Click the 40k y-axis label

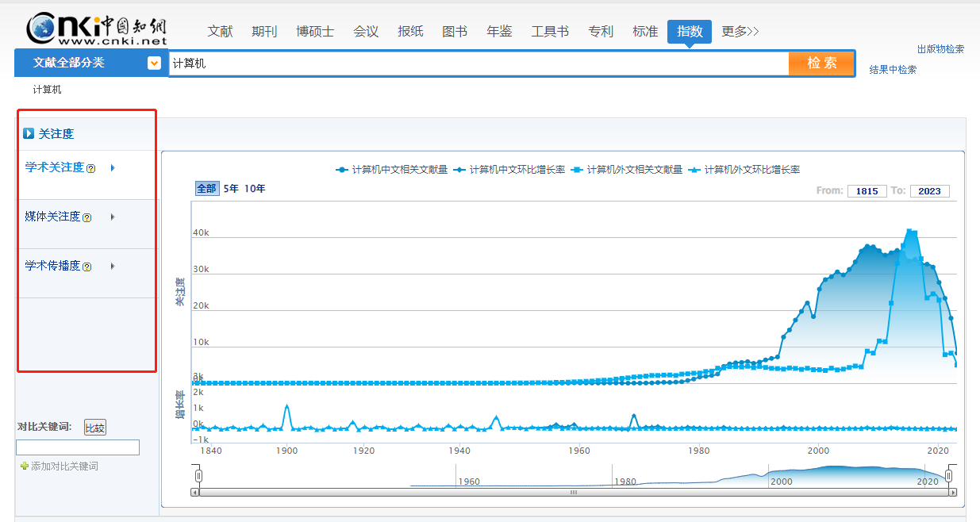click(x=201, y=232)
